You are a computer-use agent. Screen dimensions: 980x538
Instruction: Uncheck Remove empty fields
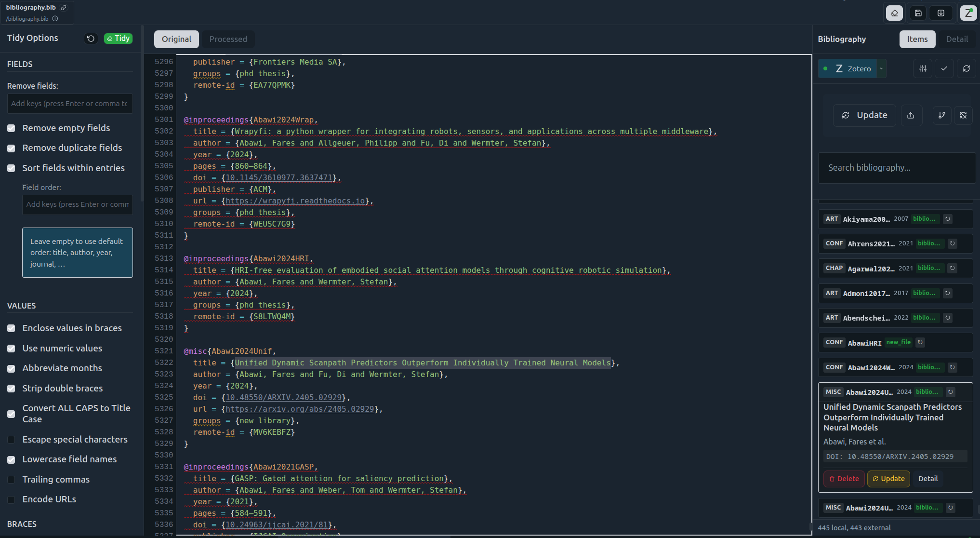pos(11,128)
